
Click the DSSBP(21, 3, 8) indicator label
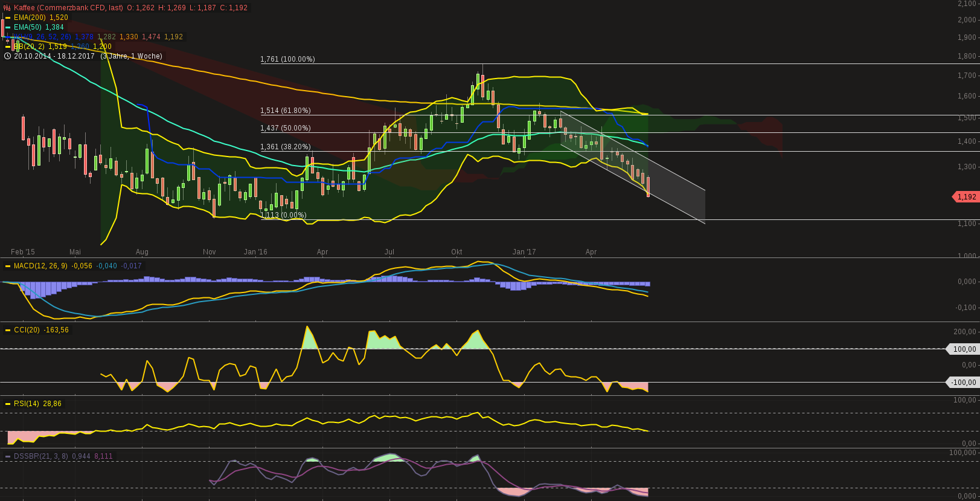41,456
